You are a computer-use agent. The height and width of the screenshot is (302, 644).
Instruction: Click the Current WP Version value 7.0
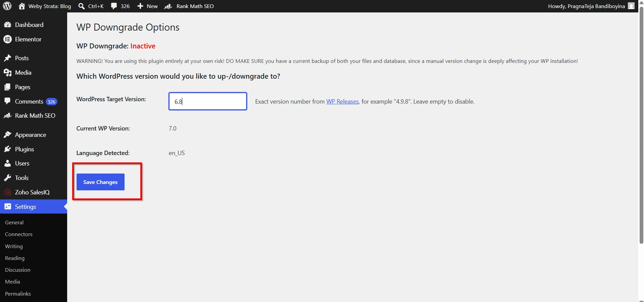(x=173, y=128)
